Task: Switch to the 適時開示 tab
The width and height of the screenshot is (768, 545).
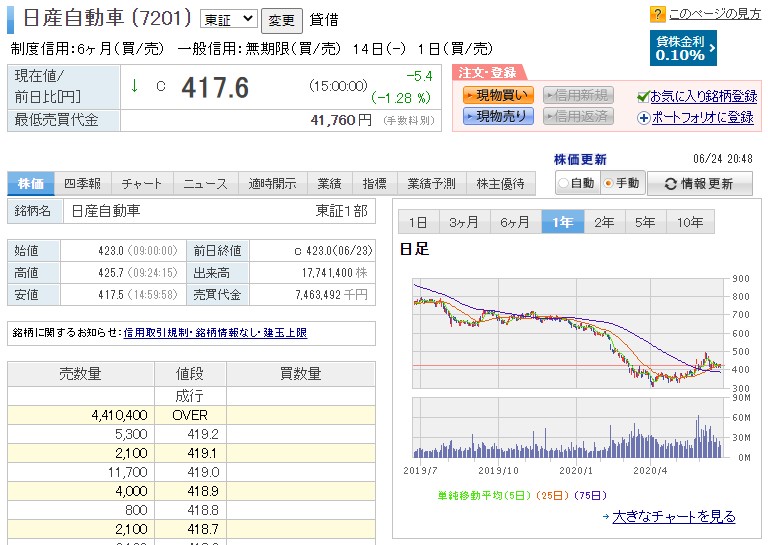Action: coord(272,184)
